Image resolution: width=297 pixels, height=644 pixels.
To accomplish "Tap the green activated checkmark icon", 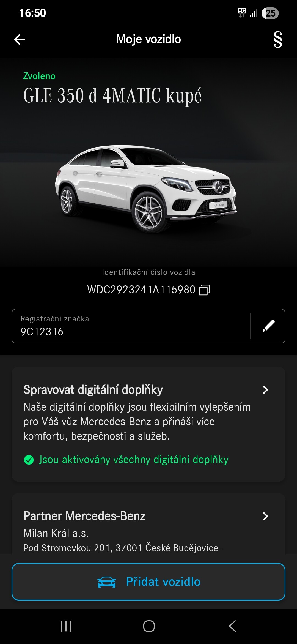I will [x=29, y=460].
